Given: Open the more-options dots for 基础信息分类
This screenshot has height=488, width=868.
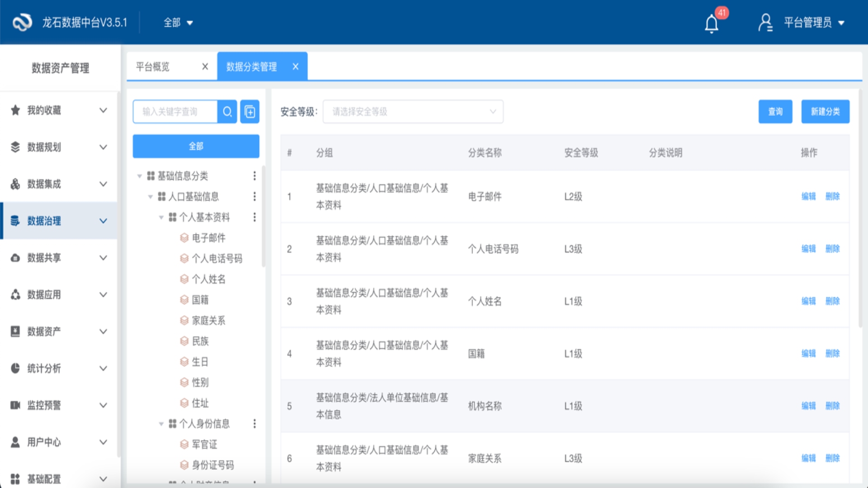Looking at the screenshot, I should [x=255, y=176].
